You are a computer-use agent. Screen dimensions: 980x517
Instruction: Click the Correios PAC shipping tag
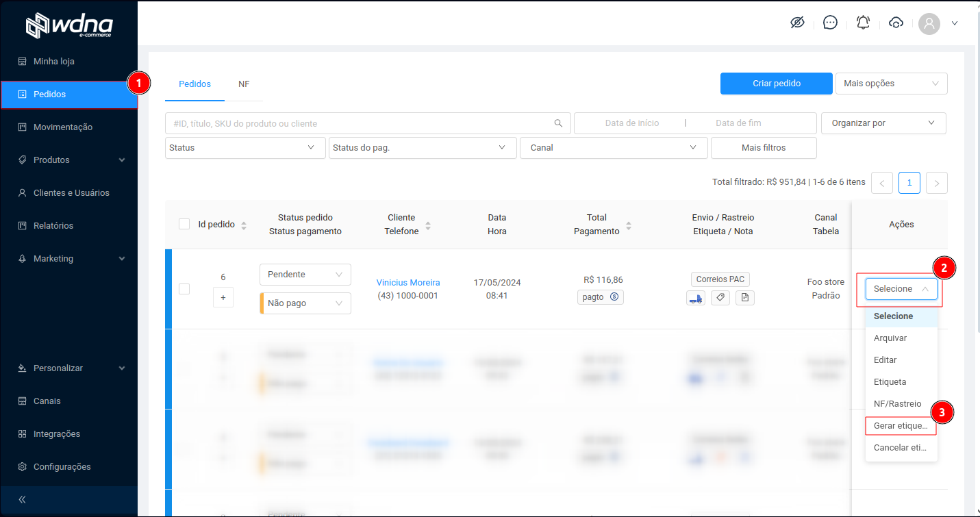[720, 279]
